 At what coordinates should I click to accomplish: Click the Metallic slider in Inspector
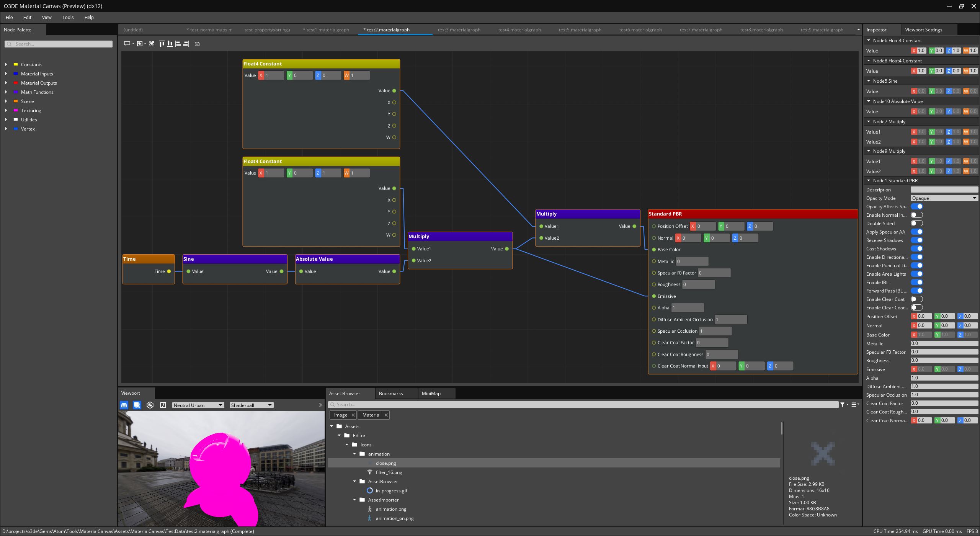coord(944,344)
